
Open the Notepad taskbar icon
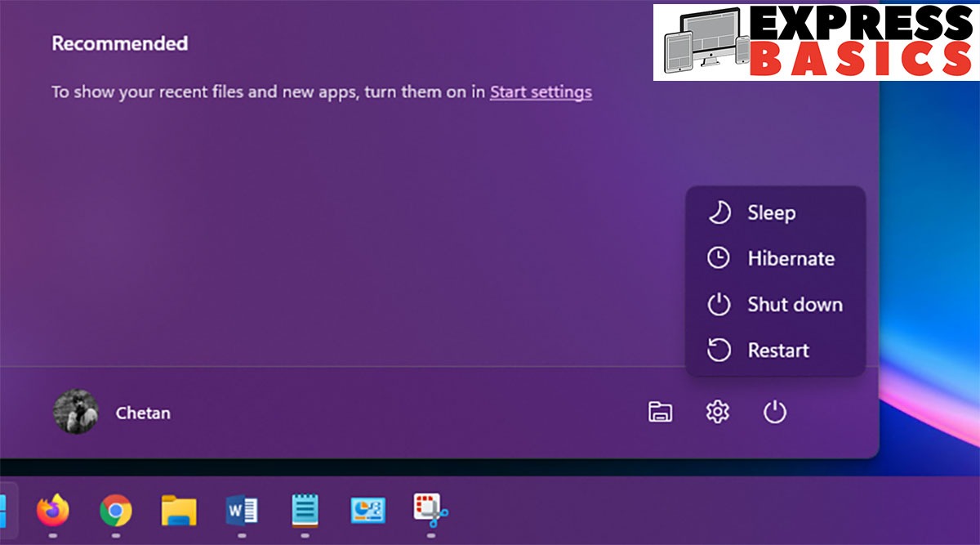tap(305, 511)
